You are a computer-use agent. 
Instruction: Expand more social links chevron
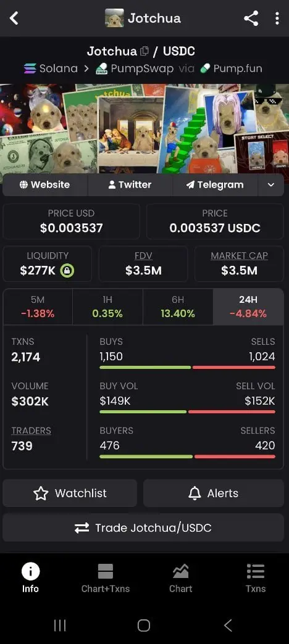[x=271, y=185]
